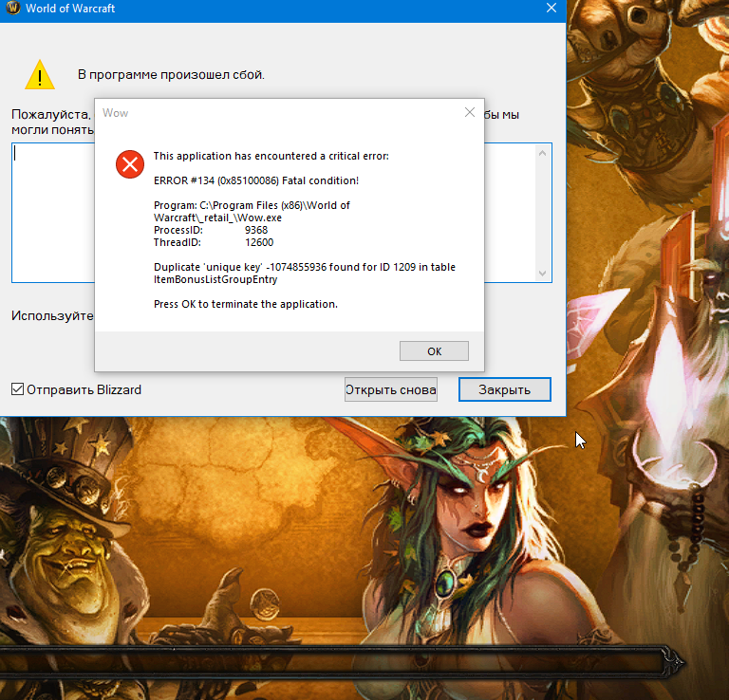Toggle the Отправить Blizzard checkbox

[17, 389]
